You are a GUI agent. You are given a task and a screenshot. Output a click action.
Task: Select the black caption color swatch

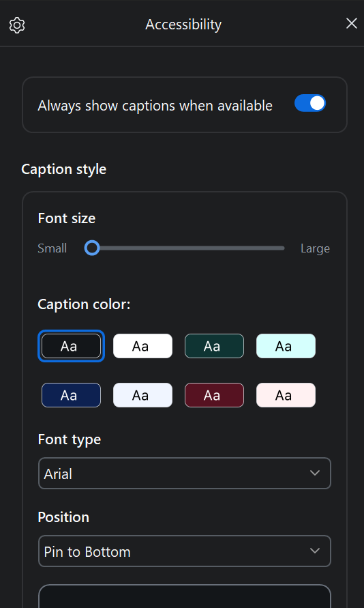coord(72,346)
